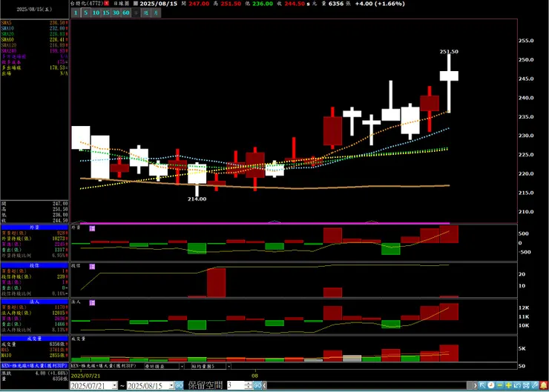The height and width of the screenshot is (392, 549).
Task: Select the 10-minute timeframe button
Action: [x=96, y=13]
